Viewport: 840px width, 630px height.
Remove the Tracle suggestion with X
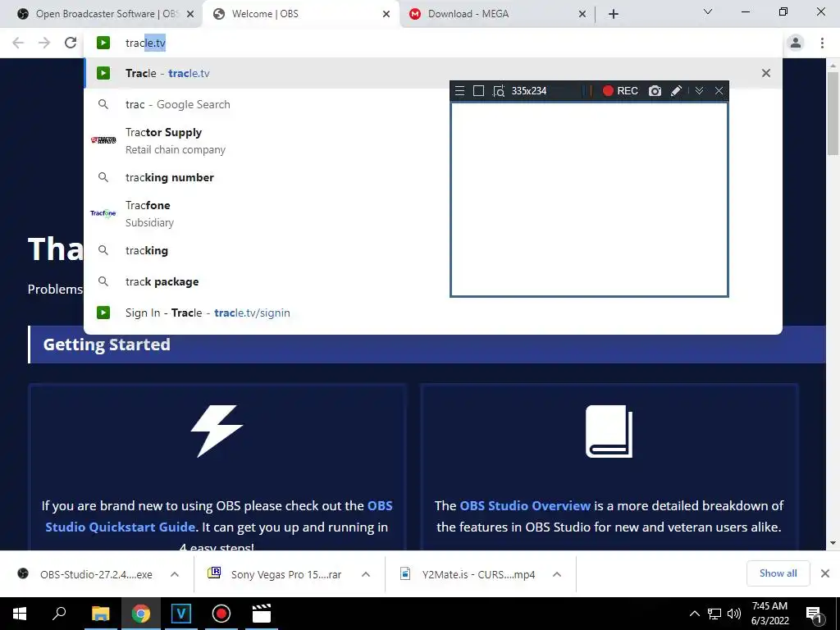766,73
